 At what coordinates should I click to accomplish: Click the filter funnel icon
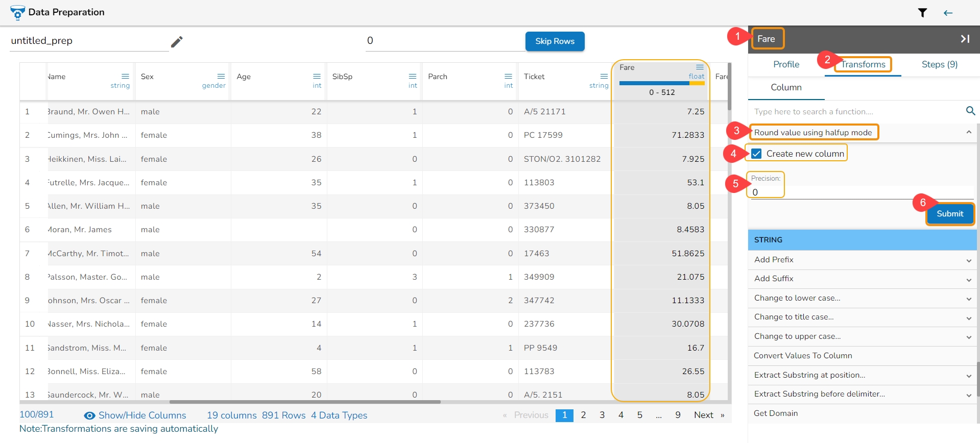click(922, 13)
